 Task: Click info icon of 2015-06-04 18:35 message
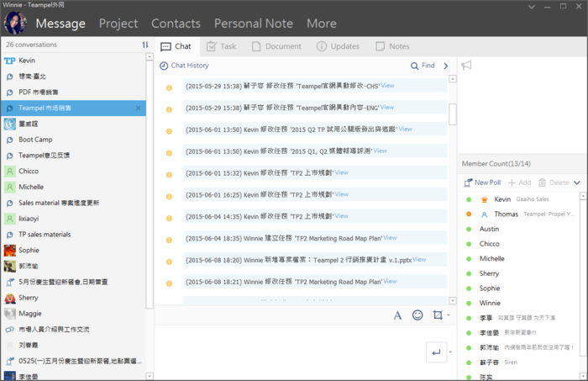pos(169,240)
